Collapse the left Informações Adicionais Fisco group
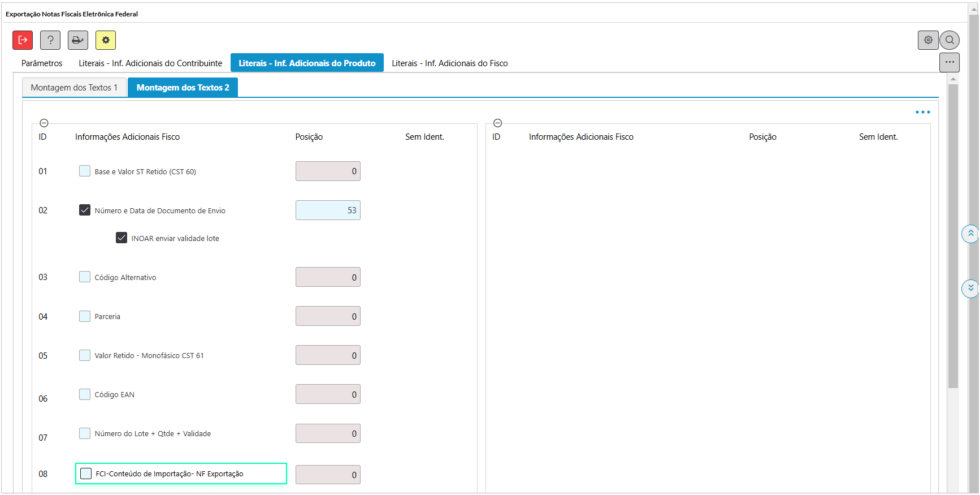Image resolution: width=980 pixels, height=495 pixels. [44, 123]
